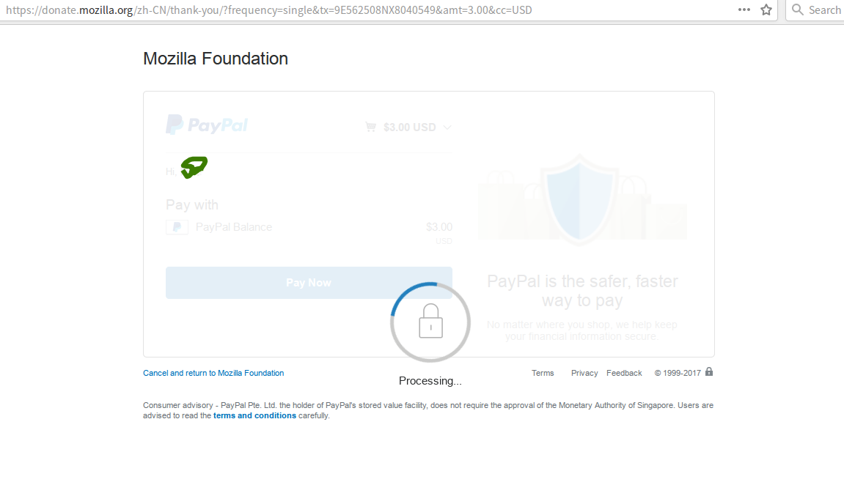Screen dimensions: 844x504
Task: Select the PayPal Balance payment option text
Action: click(234, 227)
